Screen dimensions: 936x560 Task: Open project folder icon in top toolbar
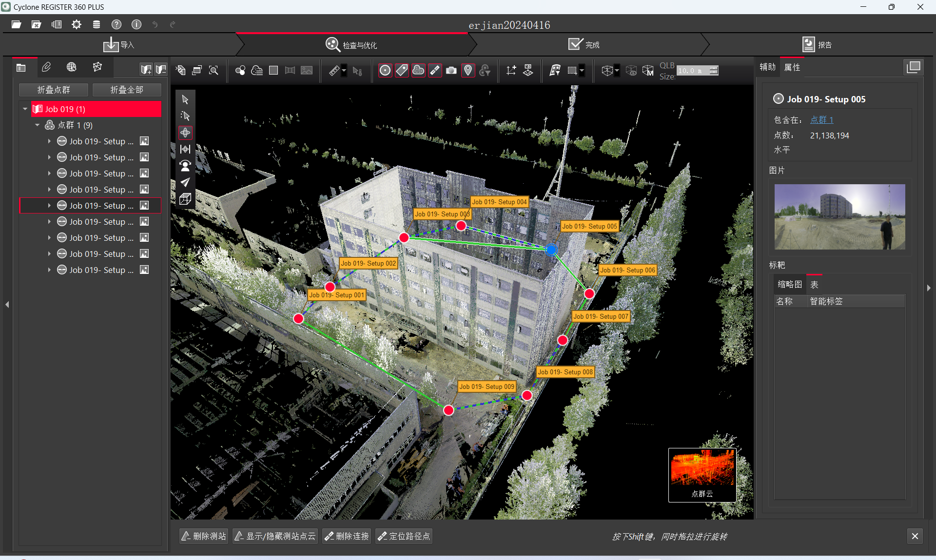point(16,24)
